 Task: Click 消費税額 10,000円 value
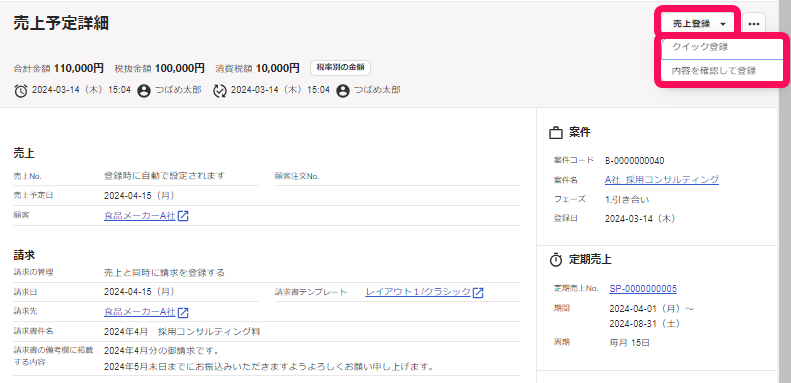pyautogui.click(x=277, y=68)
